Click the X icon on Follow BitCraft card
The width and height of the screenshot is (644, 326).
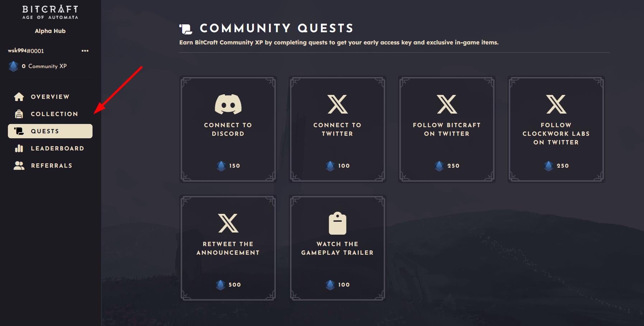click(447, 104)
